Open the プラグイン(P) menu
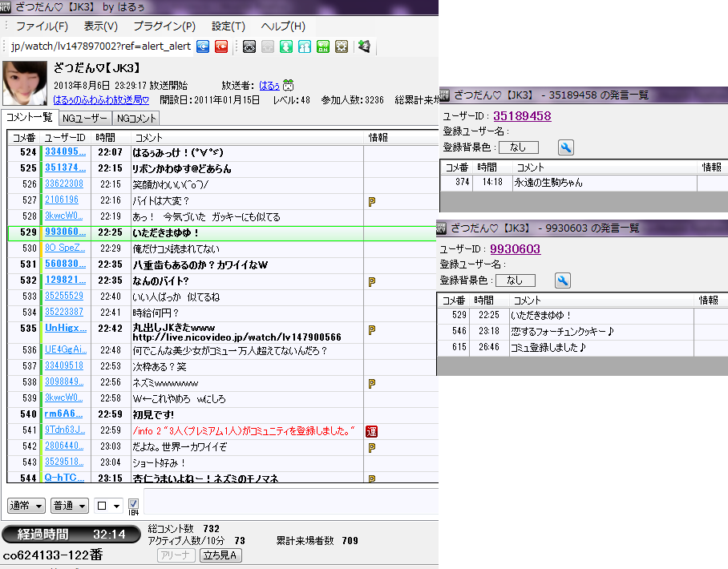The height and width of the screenshot is (569, 728). [164, 26]
